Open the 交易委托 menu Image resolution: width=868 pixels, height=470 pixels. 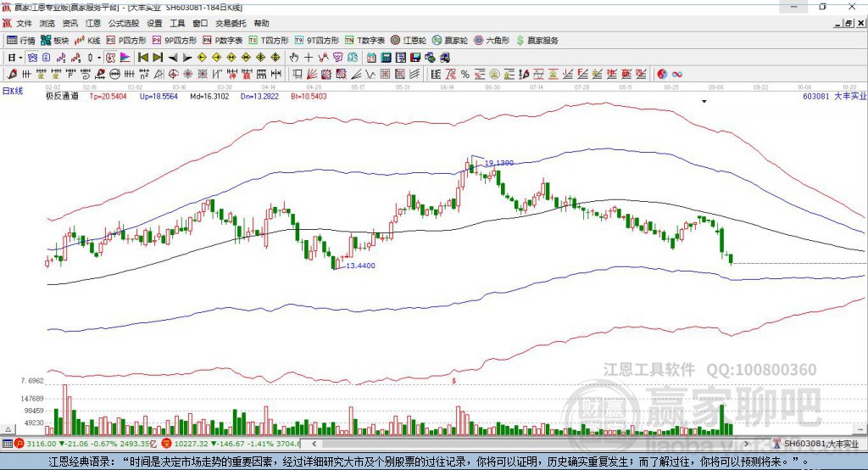pyautogui.click(x=231, y=23)
